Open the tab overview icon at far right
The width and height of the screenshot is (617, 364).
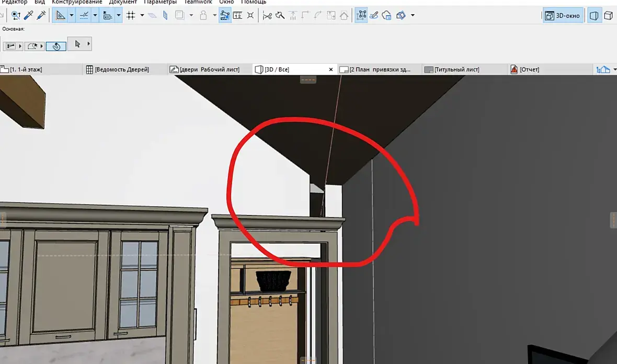[x=603, y=70]
